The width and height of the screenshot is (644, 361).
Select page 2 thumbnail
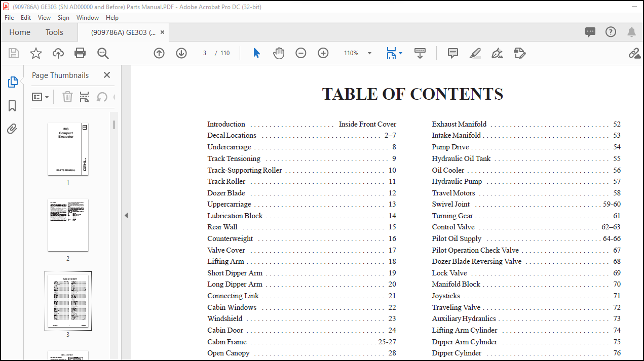click(68, 225)
